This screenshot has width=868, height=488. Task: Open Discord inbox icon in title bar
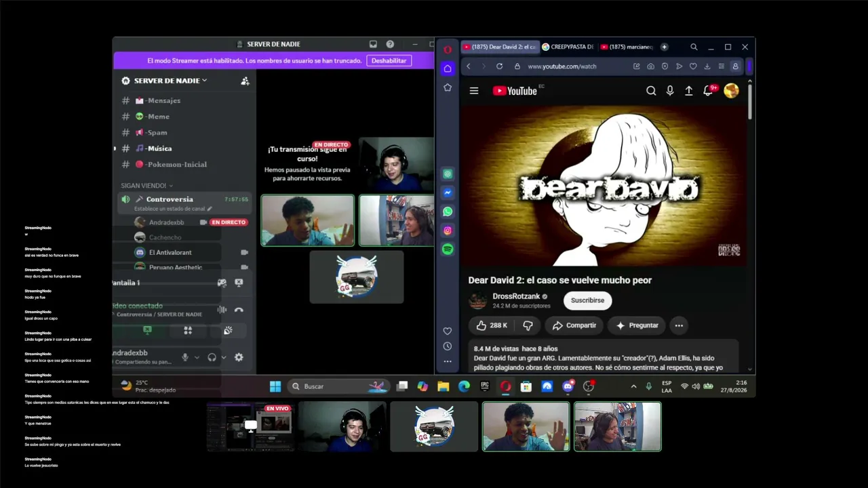373,44
